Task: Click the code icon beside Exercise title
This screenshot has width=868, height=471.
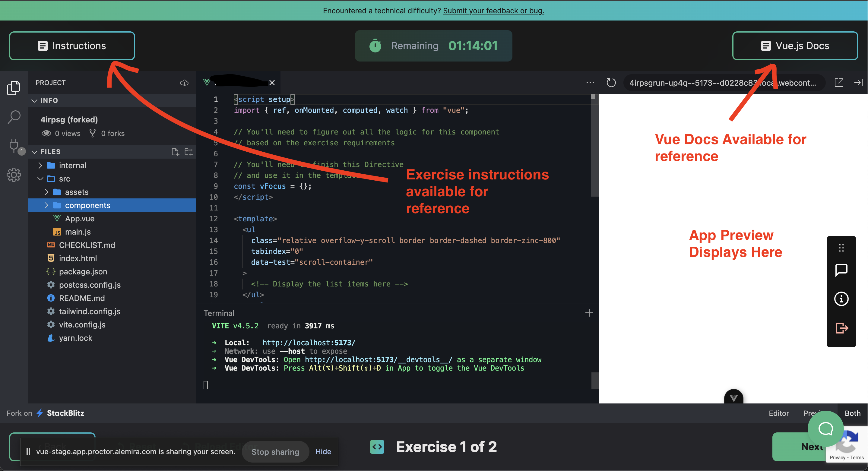Action: point(377,447)
